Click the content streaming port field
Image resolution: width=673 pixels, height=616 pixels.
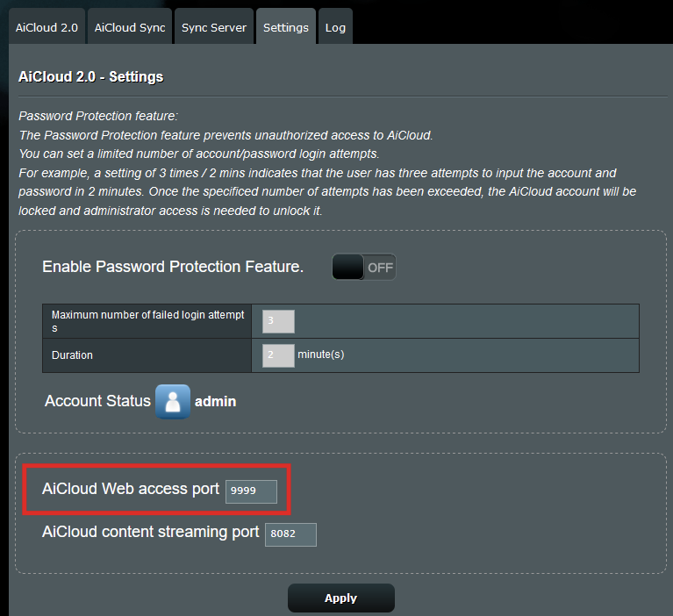tap(291, 534)
